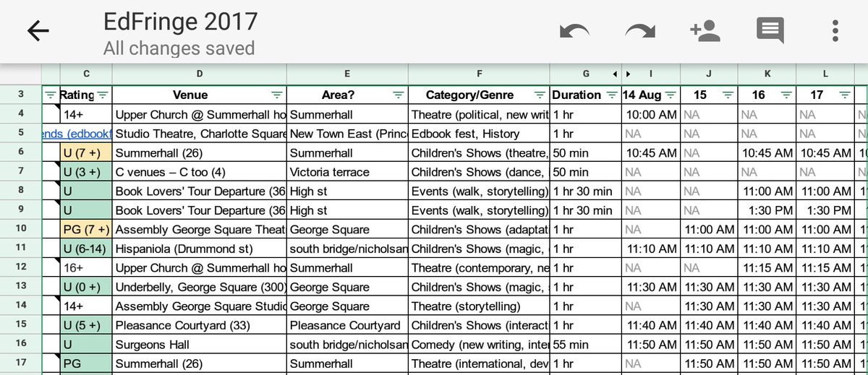Open the Category/Genre column filter
The width and height of the screenshot is (868, 375).
pos(540,95)
